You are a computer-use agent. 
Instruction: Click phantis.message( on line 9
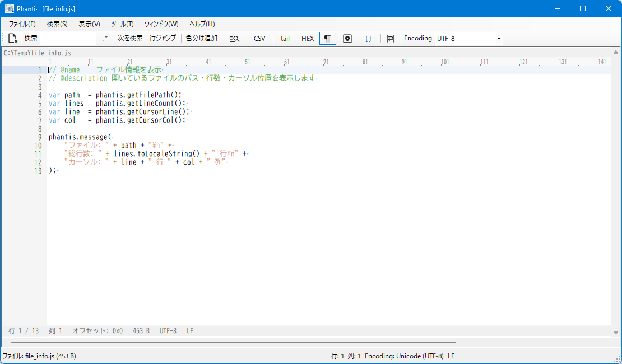(x=80, y=137)
